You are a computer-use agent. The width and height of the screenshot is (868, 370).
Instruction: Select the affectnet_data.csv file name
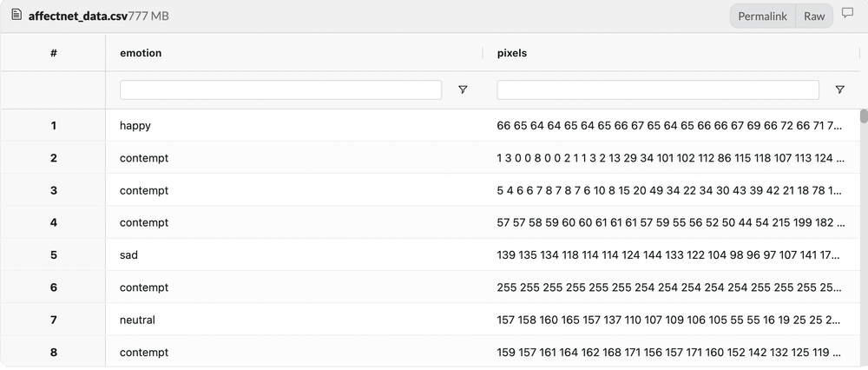tap(77, 17)
